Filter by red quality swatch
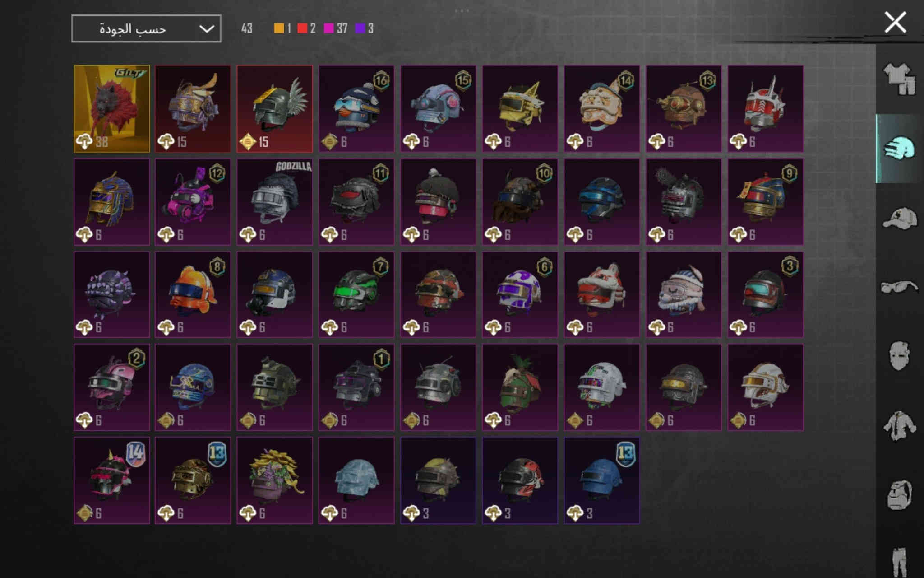Screen dimensions: 924x578 pyautogui.click(x=307, y=28)
